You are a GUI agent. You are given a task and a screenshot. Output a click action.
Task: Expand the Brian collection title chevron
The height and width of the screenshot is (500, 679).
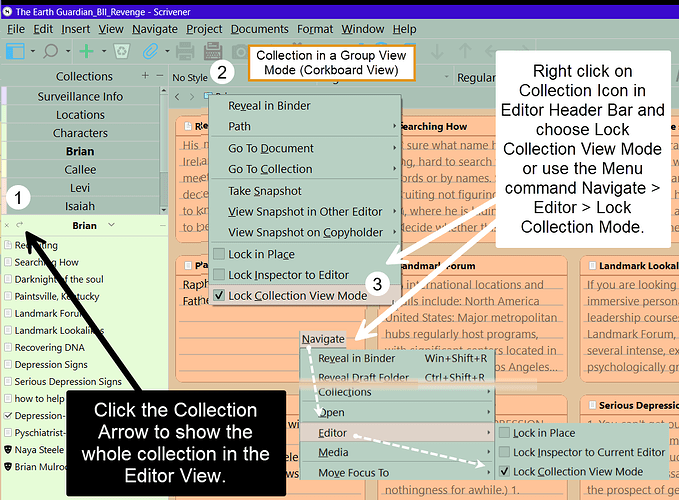pyautogui.click(x=111, y=225)
